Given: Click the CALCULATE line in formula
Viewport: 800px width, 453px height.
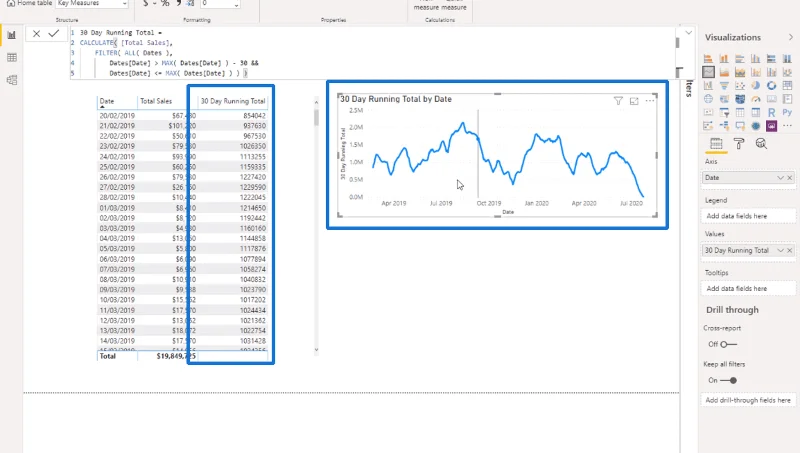Looking at the screenshot, I should point(126,43).
